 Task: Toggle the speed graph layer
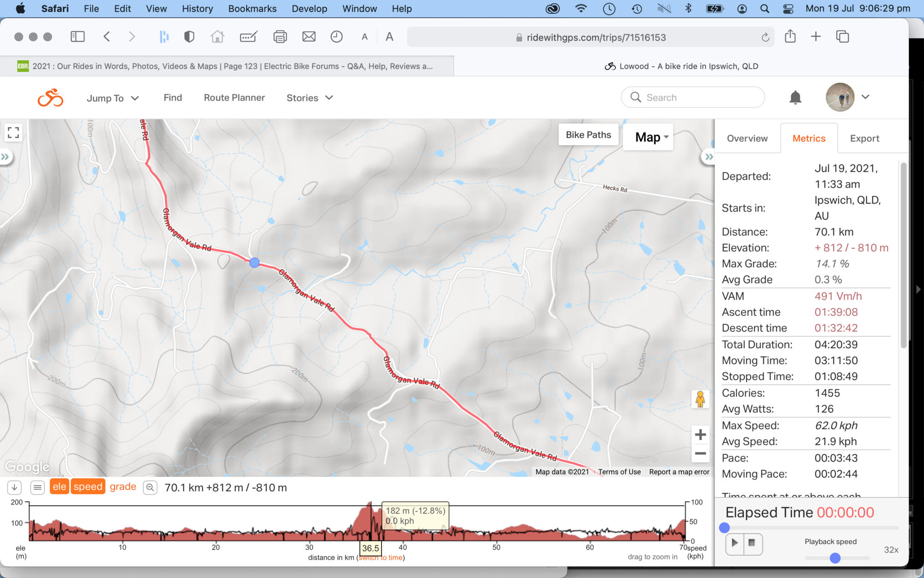(88, 487)
